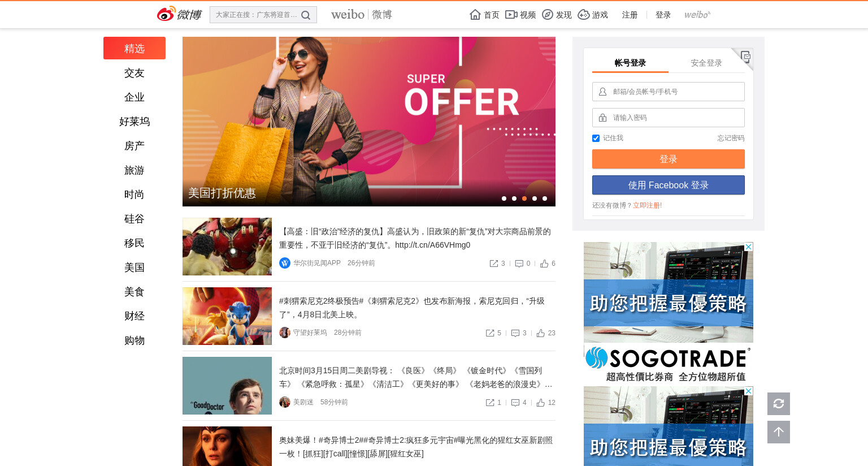
Task: Open the 视频 video icon
Action: pyautogui.click(x=511, y=15)
